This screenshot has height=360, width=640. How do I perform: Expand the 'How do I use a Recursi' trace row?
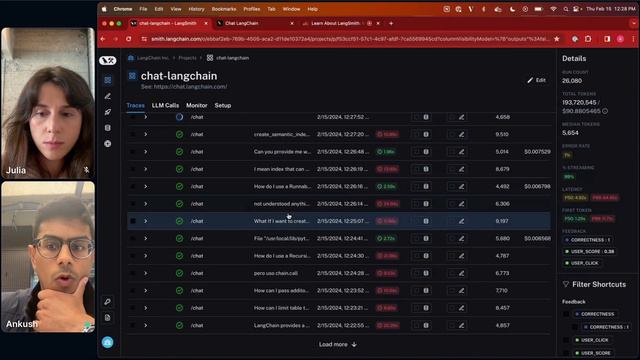146,256
